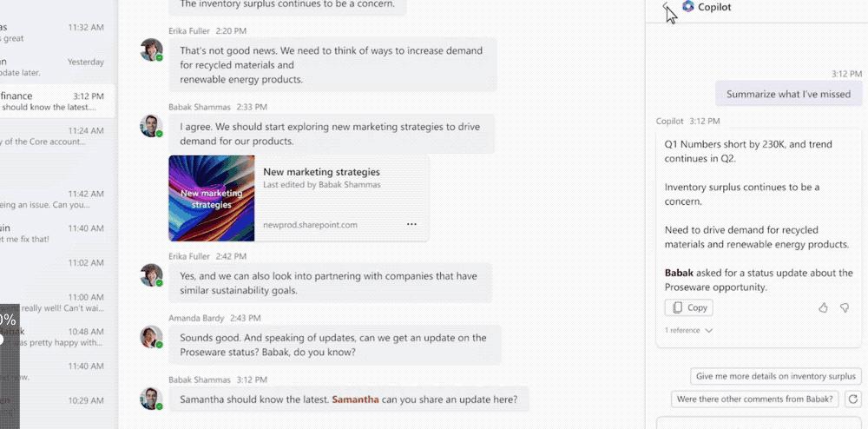Click Amanda Bardy's avatar
The image size is (868, 429).
(151, 337)
